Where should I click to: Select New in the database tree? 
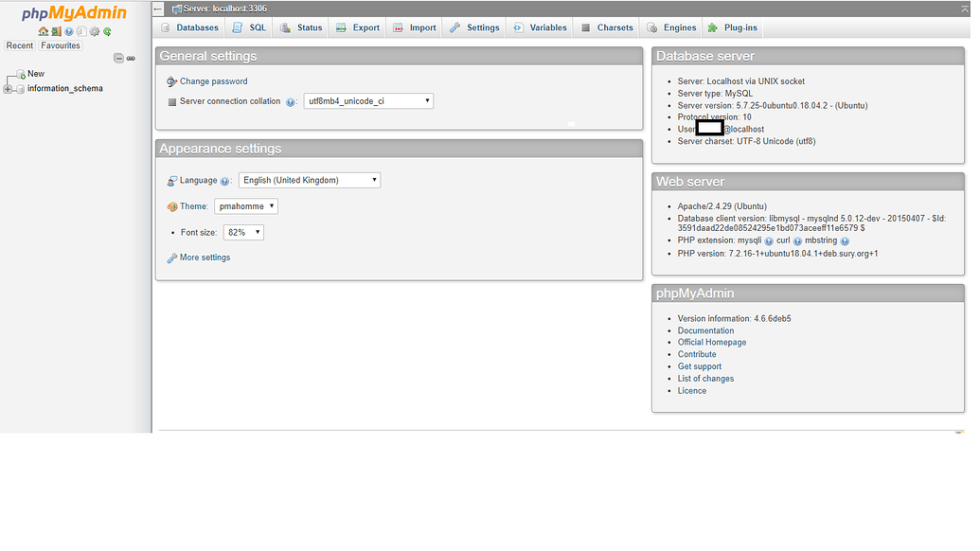coord(36,74)
